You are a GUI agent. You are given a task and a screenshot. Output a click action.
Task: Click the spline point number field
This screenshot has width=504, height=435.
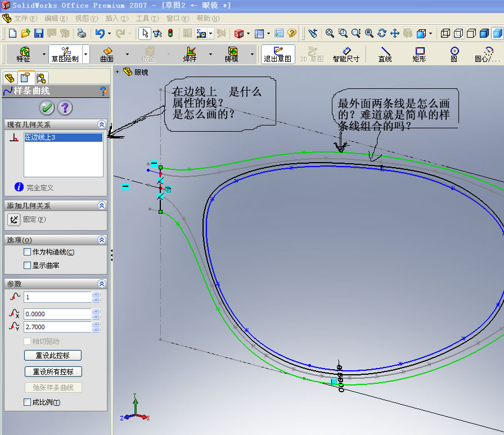click(57, 297)
